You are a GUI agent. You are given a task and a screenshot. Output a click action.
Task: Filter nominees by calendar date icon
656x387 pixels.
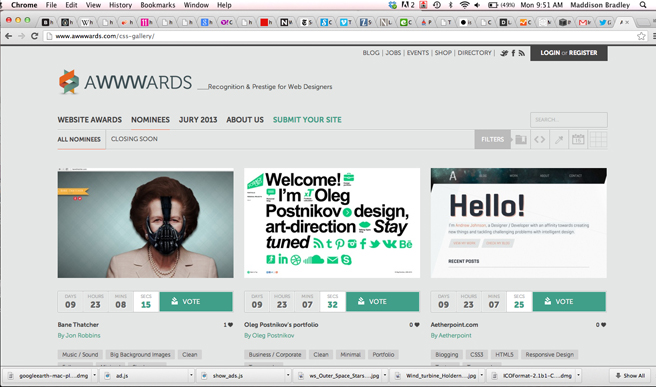pyautogui.click(x=578, y=139)
